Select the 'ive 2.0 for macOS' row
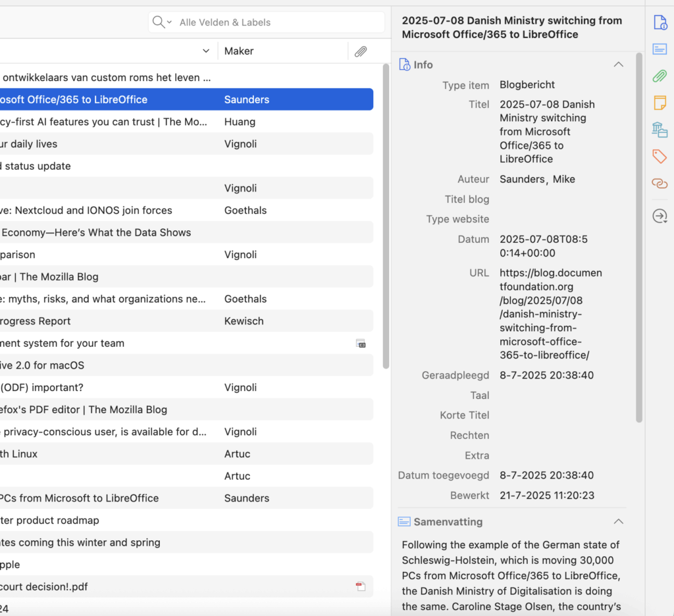This screenshot has height=616, width=674. [x=186, y=365]
